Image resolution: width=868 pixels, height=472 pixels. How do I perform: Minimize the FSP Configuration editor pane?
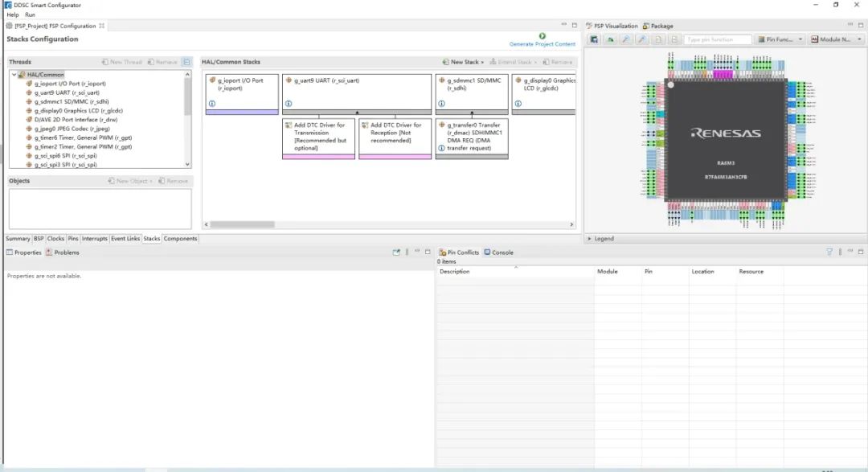point(564,25)
